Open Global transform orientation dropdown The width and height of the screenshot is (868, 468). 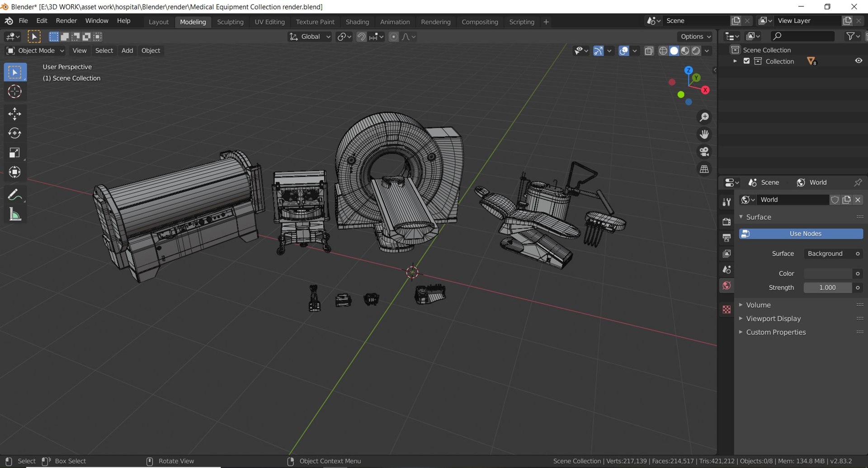310,37
